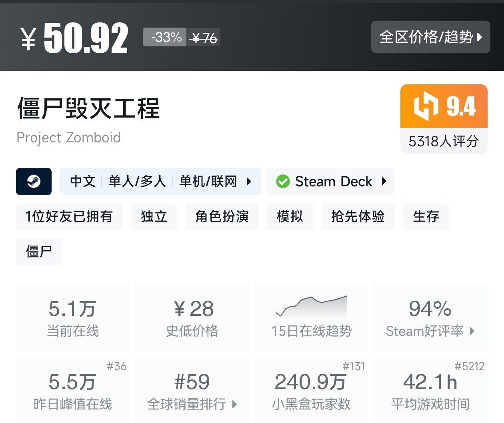The image size is (504, 423).
Task: Select the 1位好友已拥有 tag
Action: click(x=69, y=217)
